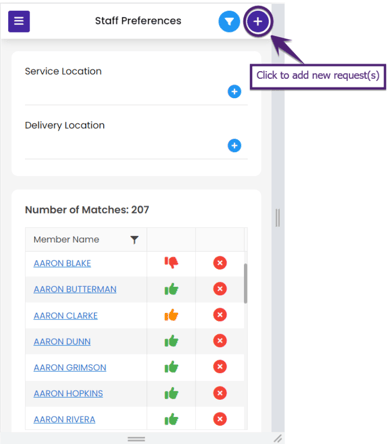The height and width of the screenshot is (444, 388).
Task: Click the blue filter funnel icon
Action: pos(229,22)
